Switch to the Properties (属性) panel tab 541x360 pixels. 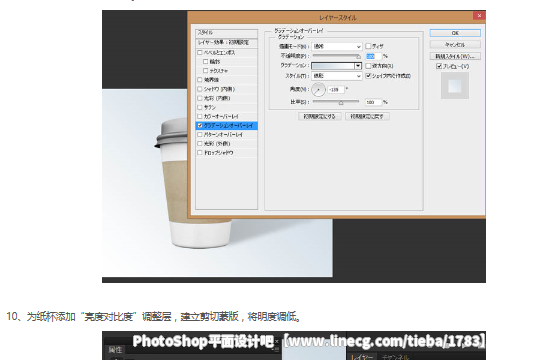[115, 350]
